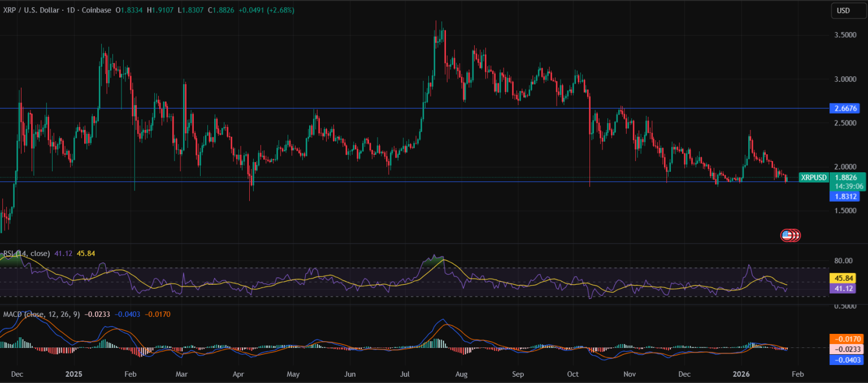The image size is (868, 383).
Task: Click the Sep label on time axis
Action: (518, 374)
